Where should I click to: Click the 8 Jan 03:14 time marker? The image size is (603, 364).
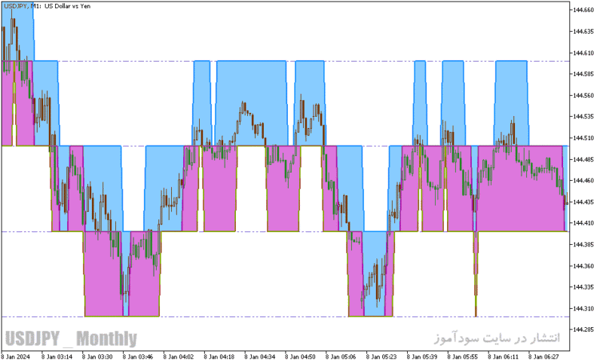[57, 356]
